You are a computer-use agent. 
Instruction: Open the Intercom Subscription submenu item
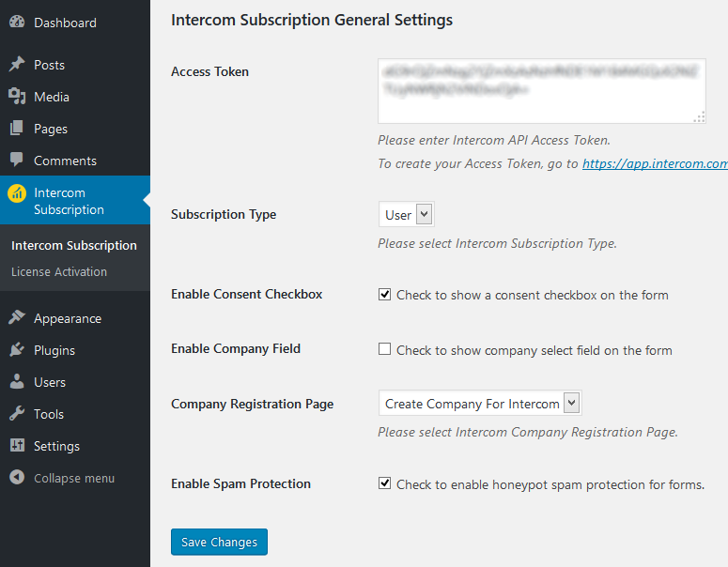click(x=74, y=245)
